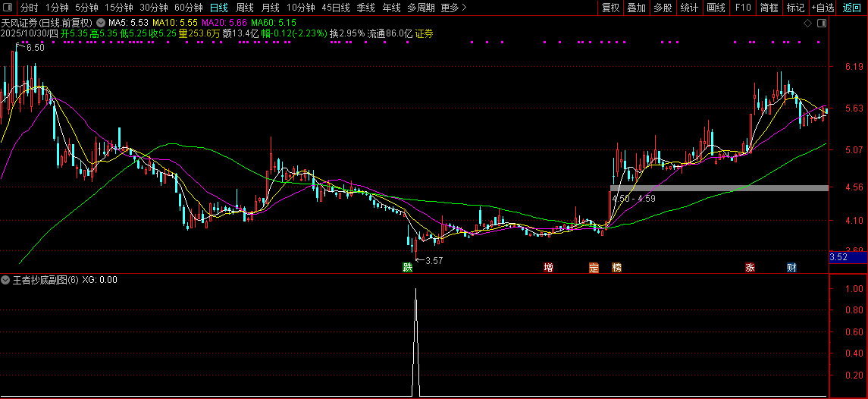Click the 统计 statistics button
The height and width of the screenshot is (399, 868).
tap(689, 8)
